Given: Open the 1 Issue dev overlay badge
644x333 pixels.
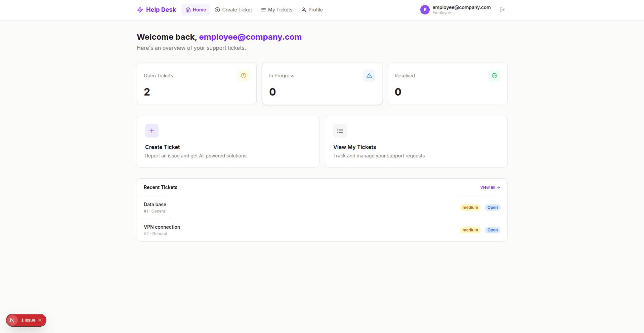Looking at the screenshot, I should [x=28, y=320].
